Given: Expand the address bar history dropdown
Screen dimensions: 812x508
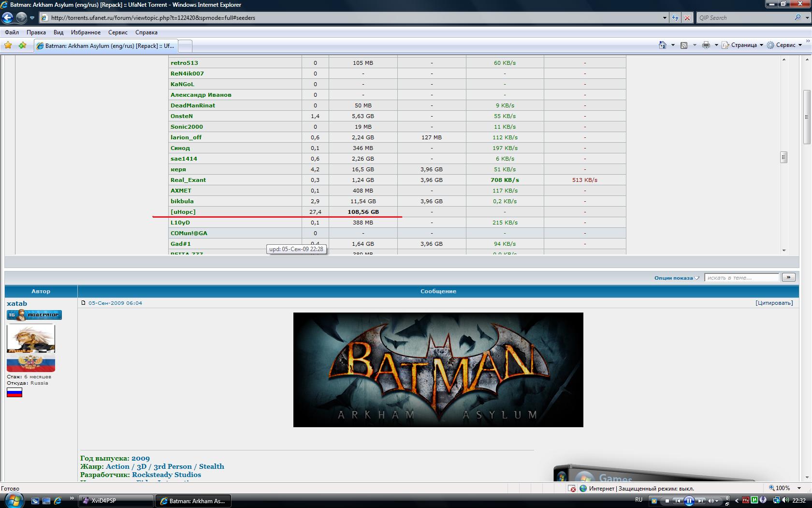Looking at the screenshot, I should click(x=665, y=18).
